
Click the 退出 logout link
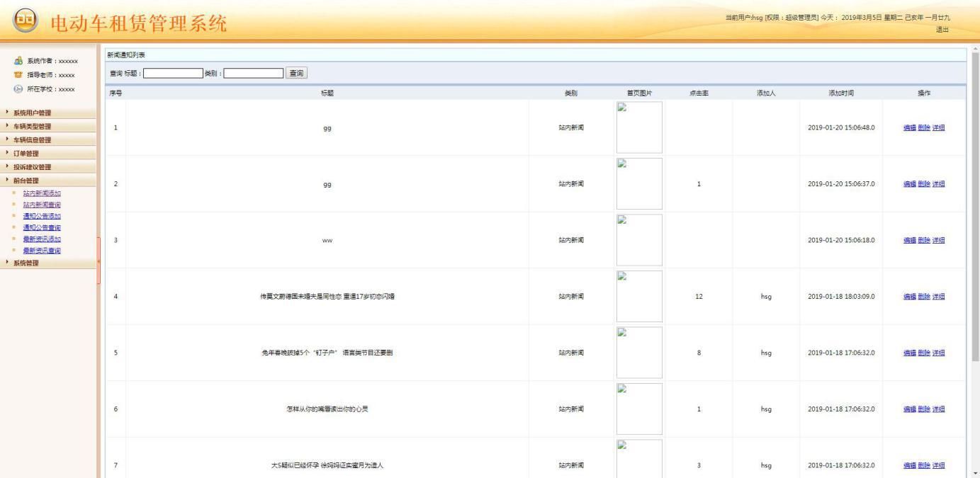pos(942,29)
